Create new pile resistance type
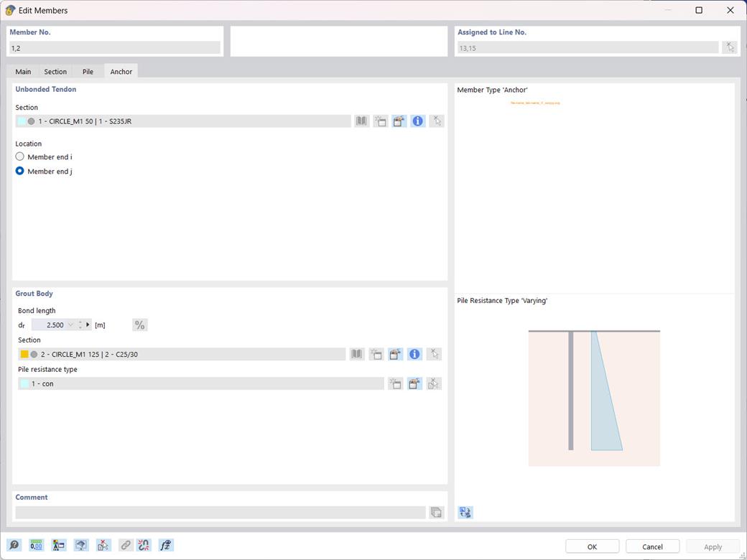The height and width of the screenshot is (560, 747). [x=396, y=383]
